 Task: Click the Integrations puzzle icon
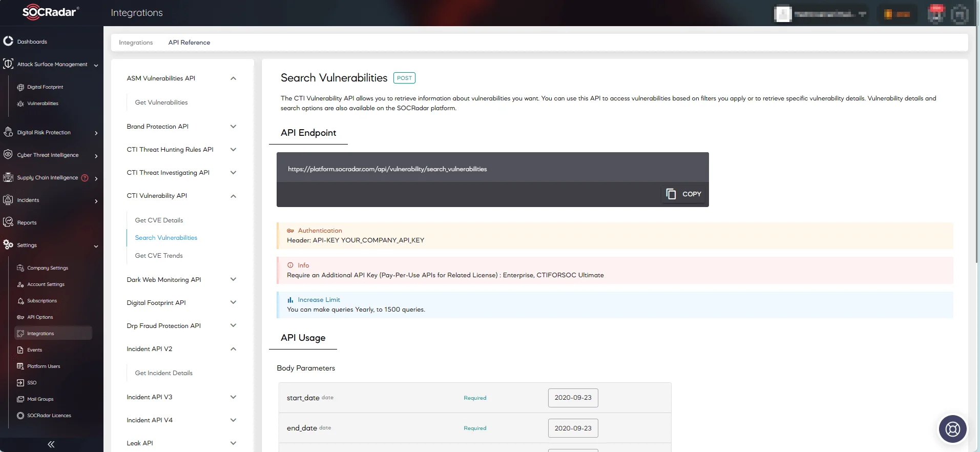click(x=20, y=334)
